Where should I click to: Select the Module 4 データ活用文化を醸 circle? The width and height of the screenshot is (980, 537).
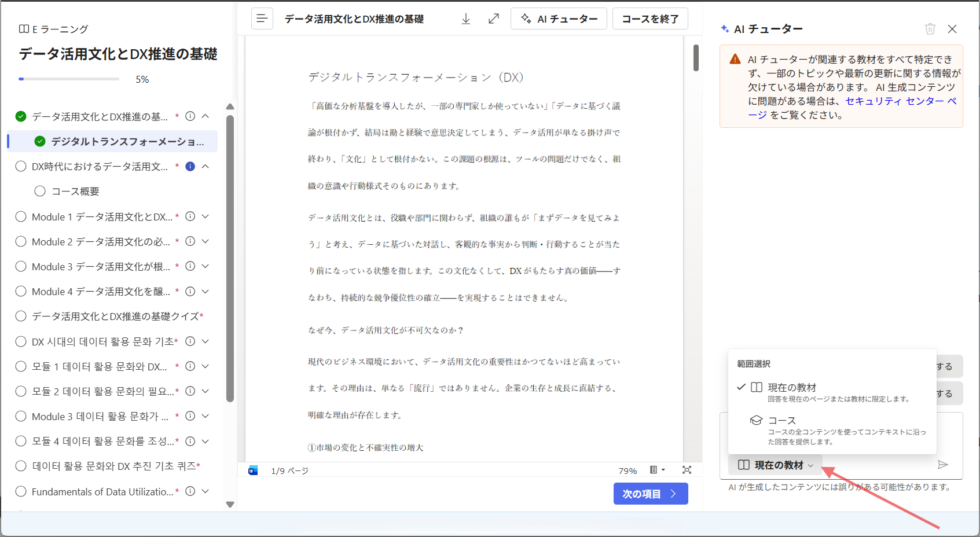(x=21, y=291)
